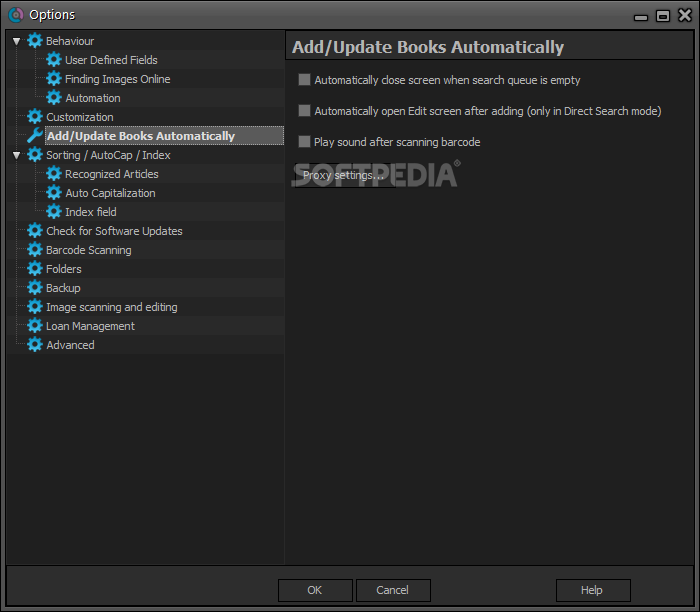The height and width of the screenshot is (612, 700).
Task: Select User Defined Fields in tree
Action: (x=111, y=60)
